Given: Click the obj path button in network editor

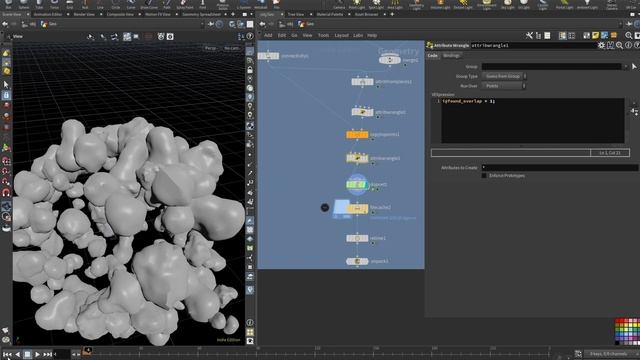Looking at the screenshot, I should (287, 24).
